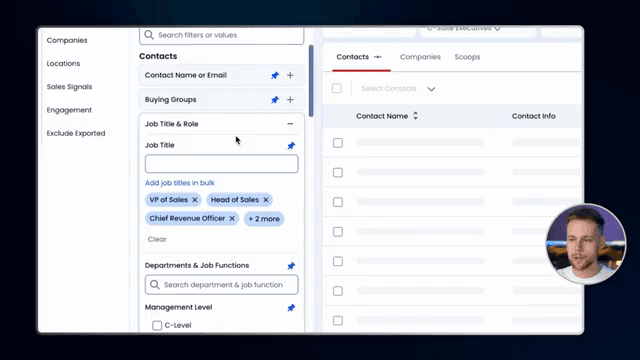This screenshot has height=360, width=640.
Task: Show the + 2 more job titles
Action: [264, 219]
